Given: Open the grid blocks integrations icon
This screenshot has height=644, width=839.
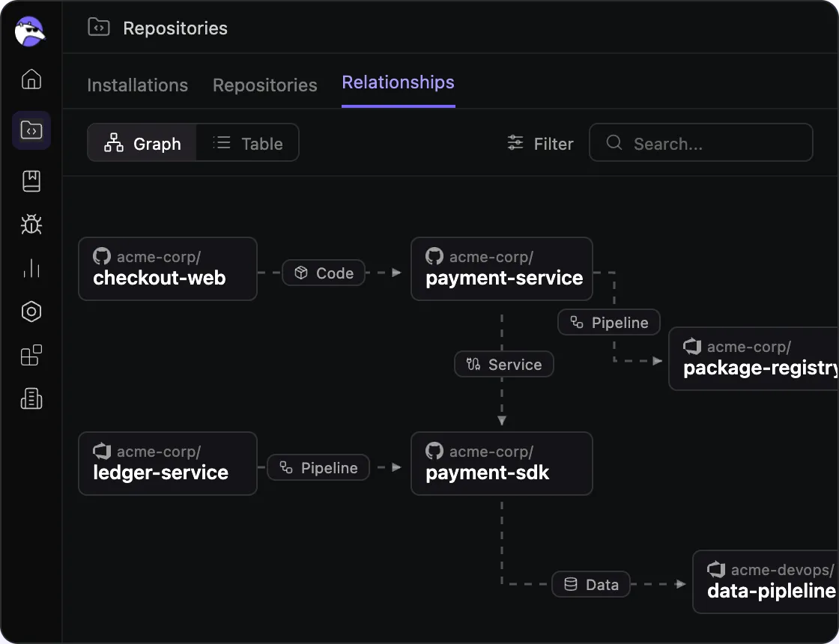Looking at the screenshot, I should pyautogui.click(x=31, y=355).
